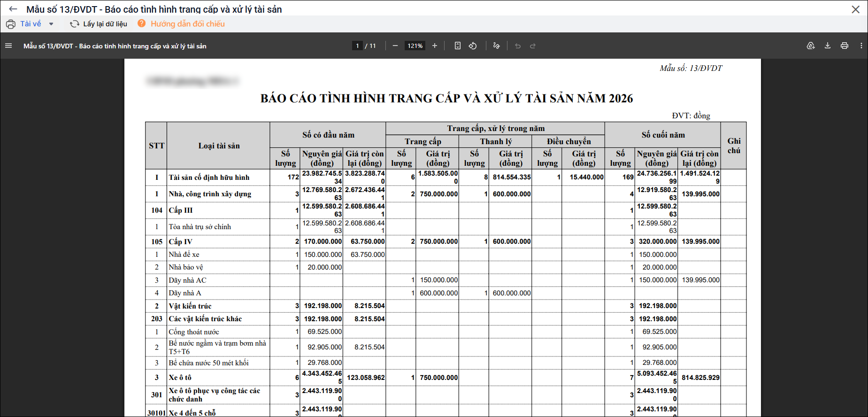This screenshot has height=417, width=868.
Task: Click the Ghi chú column header
Action: point(734,146)
